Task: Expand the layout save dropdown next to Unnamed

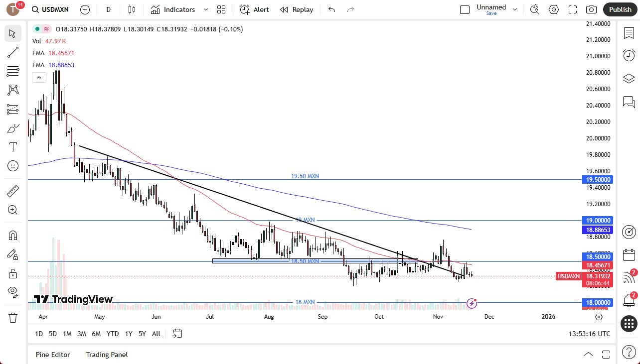Action: [x=515, y=9]
